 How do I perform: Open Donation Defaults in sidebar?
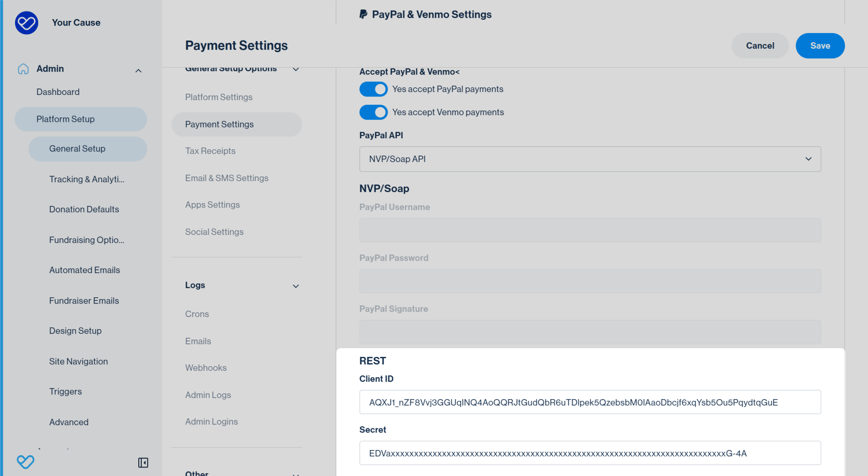click(x=84, y=209)
